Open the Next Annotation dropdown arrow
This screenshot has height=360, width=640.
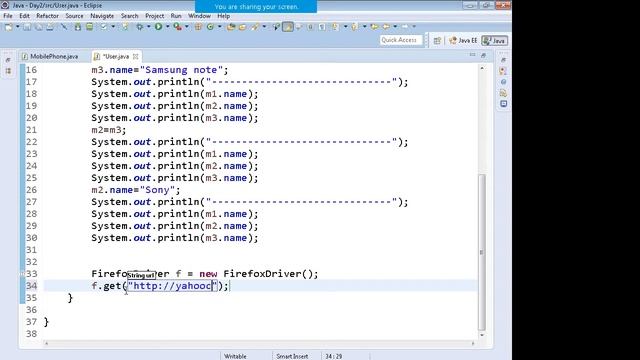345,27
